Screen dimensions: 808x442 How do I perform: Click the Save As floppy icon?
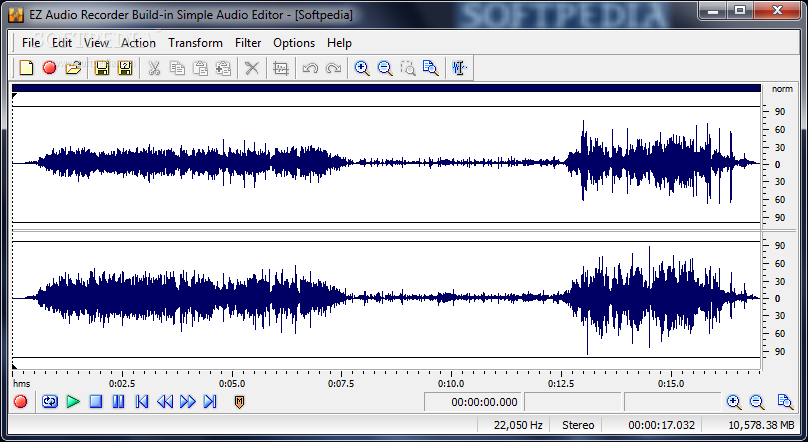[x=125, y=68]
